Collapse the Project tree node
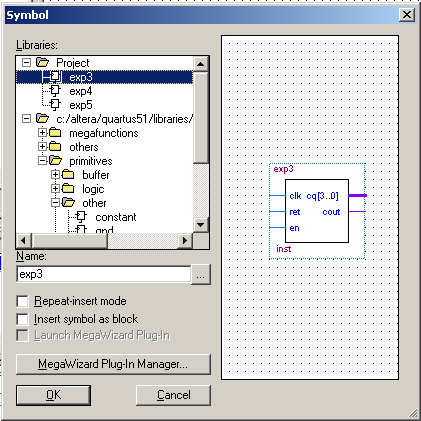 26,62
